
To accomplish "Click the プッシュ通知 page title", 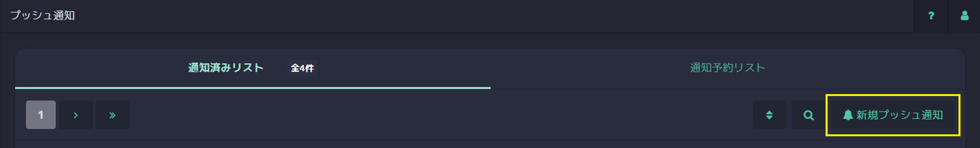I will [x=42, y=16].
